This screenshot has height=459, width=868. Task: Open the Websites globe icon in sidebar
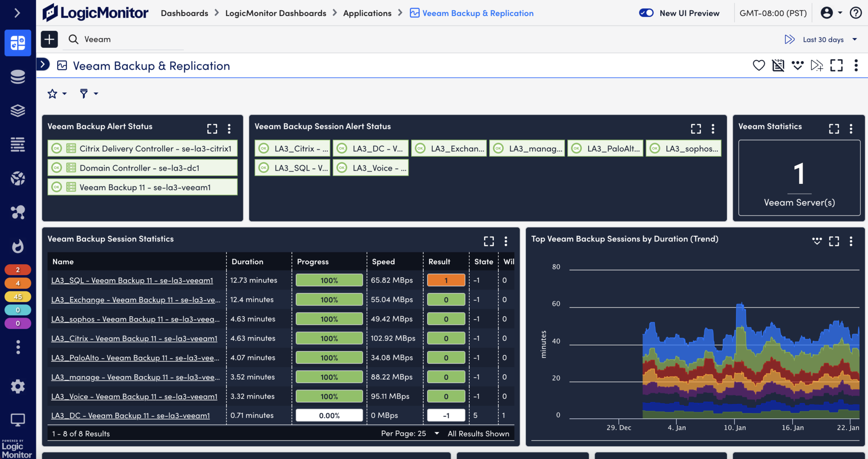[x=18, y=178]
